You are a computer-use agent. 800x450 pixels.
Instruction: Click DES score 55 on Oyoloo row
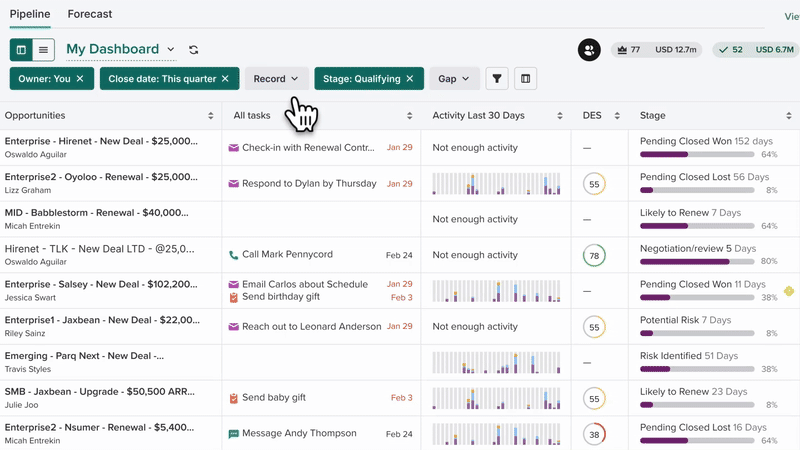tap(594, 184)
